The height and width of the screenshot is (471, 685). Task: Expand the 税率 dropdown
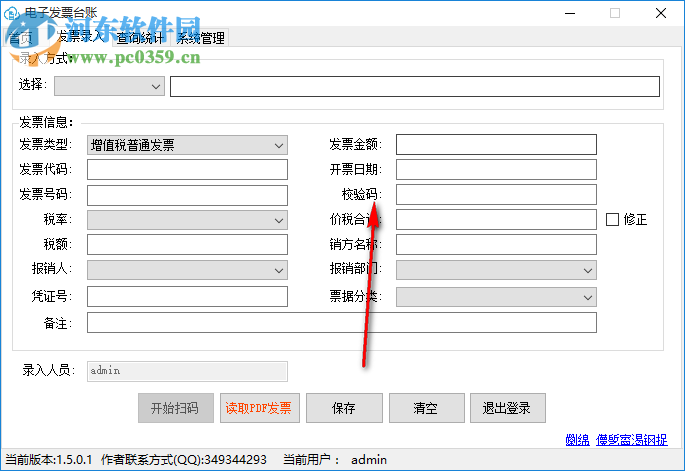[x=187, y=220]
